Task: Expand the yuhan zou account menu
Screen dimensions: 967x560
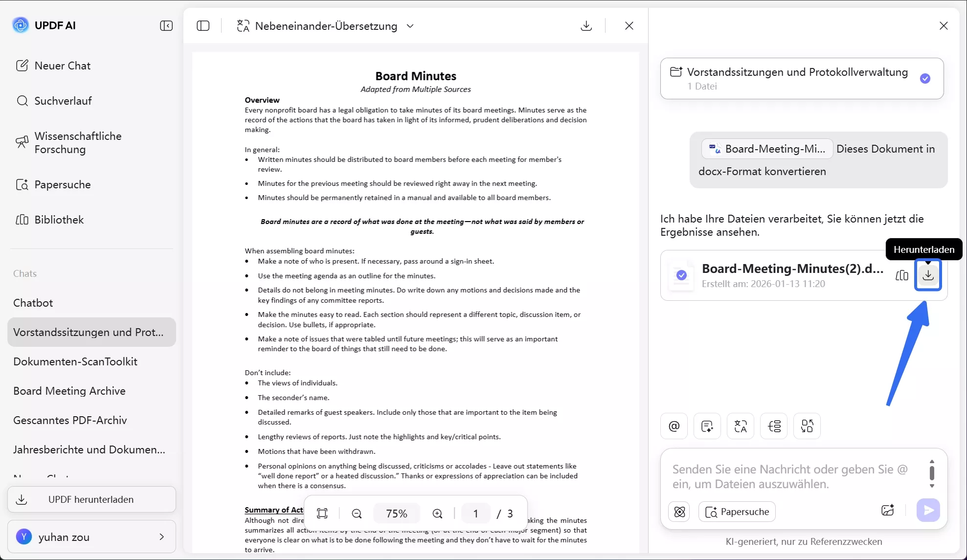Action: click(x=161, y=537)
